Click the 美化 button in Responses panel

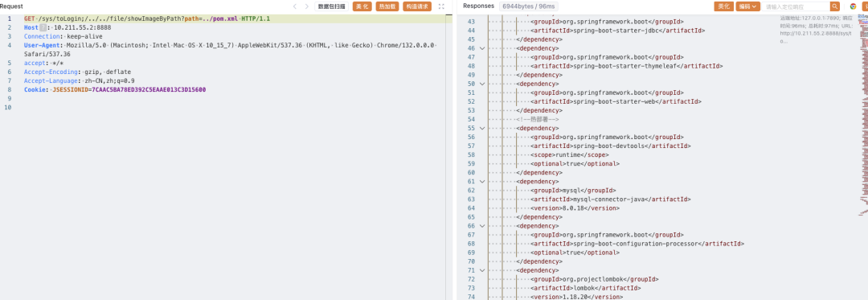723,6
